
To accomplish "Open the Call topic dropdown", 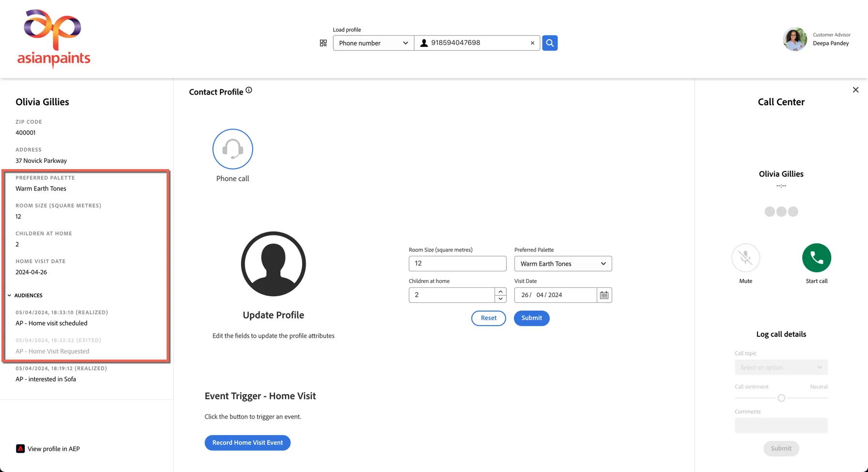I will point(781,367).
